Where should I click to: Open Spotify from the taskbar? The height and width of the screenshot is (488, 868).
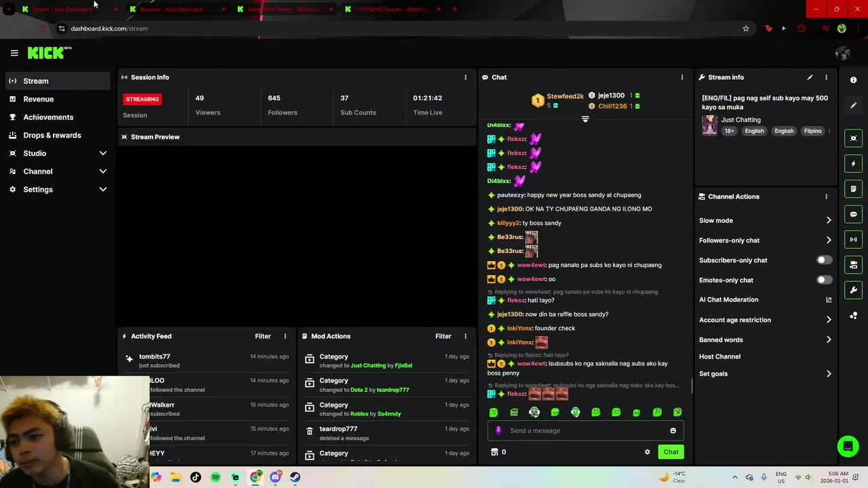pyautogui.click(x=216, y=477)
